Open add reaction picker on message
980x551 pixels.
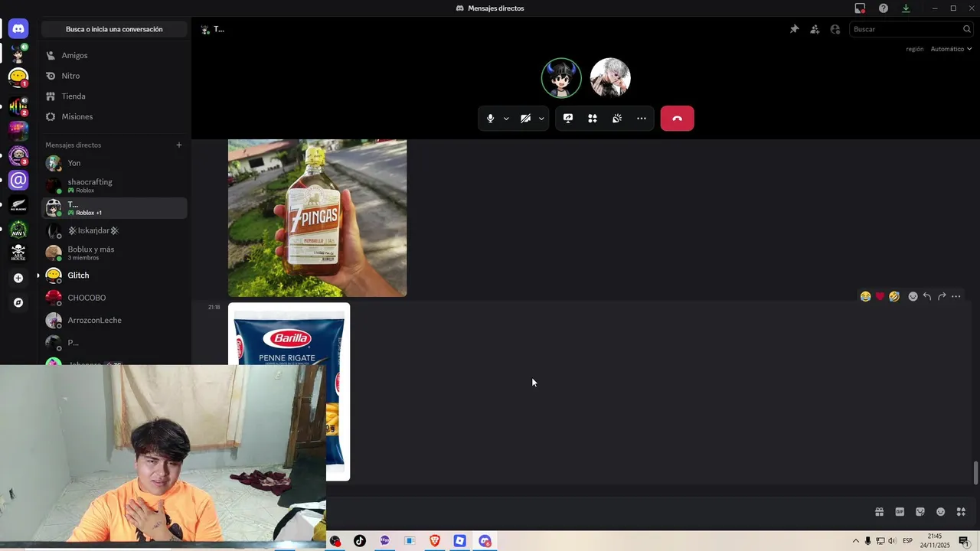coord(913,296)
